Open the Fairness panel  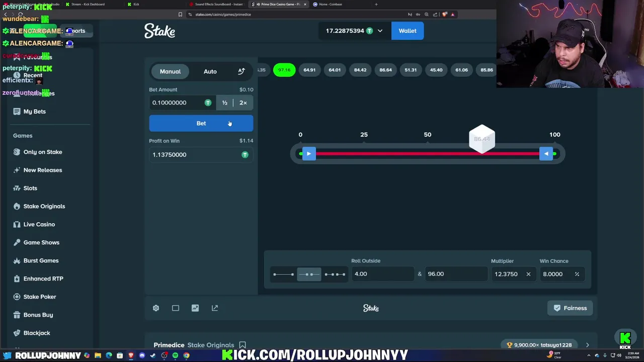point(570,308)
